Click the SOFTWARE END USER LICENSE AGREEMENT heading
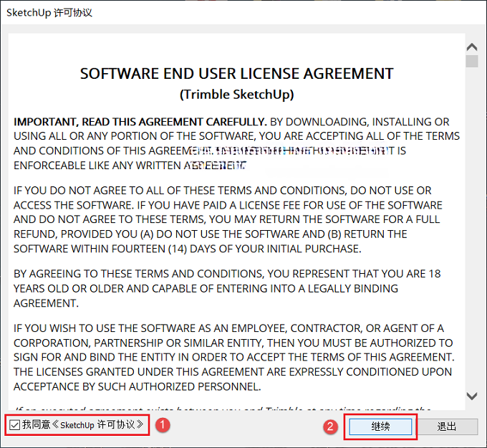This screenshot has height=448, width=487. click(236, 74)
